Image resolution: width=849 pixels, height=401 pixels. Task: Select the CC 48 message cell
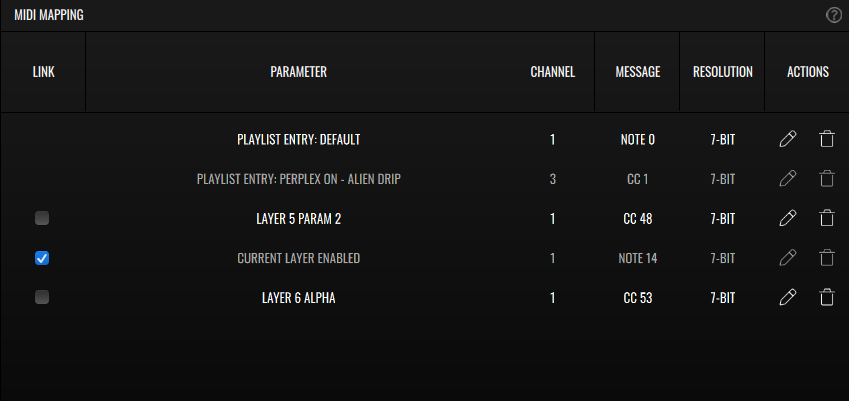pyautogui.click(x=637, y=219)
